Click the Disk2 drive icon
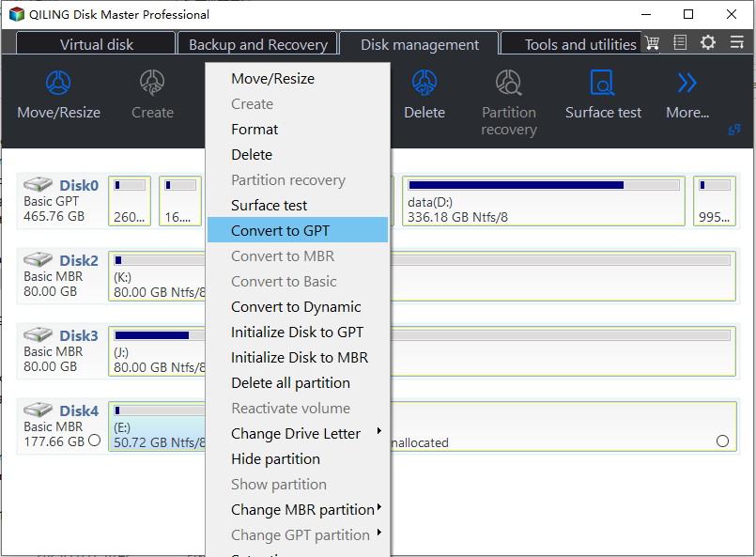756x557 pixels. pyautogui.click(x=39, y=259)
